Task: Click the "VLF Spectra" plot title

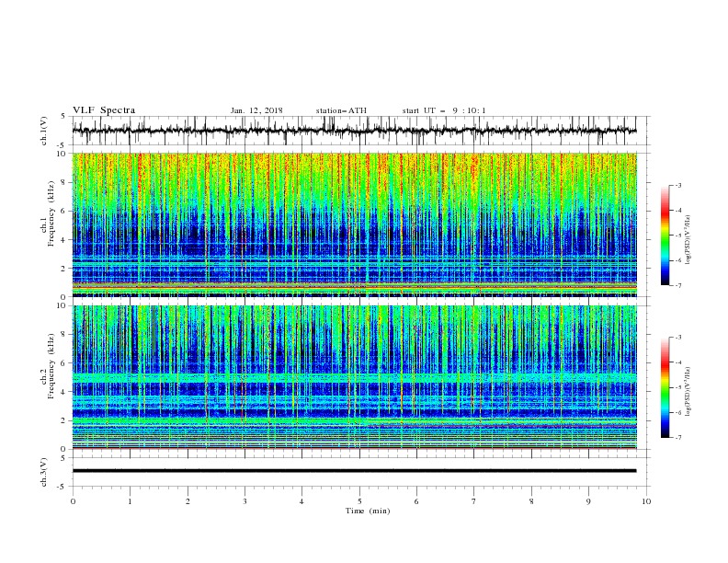Action: [104, 110]
